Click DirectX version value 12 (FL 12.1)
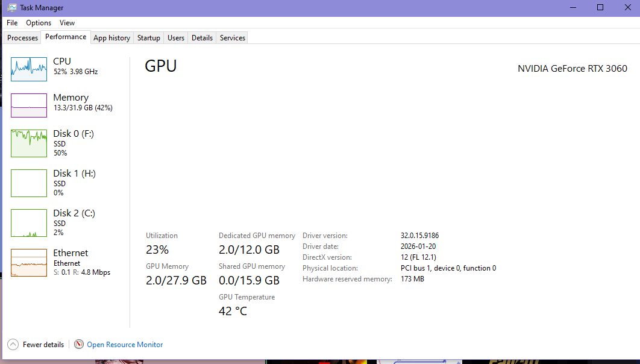Screen dimensions: 640x364 pyautogui.click(x=418, y=257)
